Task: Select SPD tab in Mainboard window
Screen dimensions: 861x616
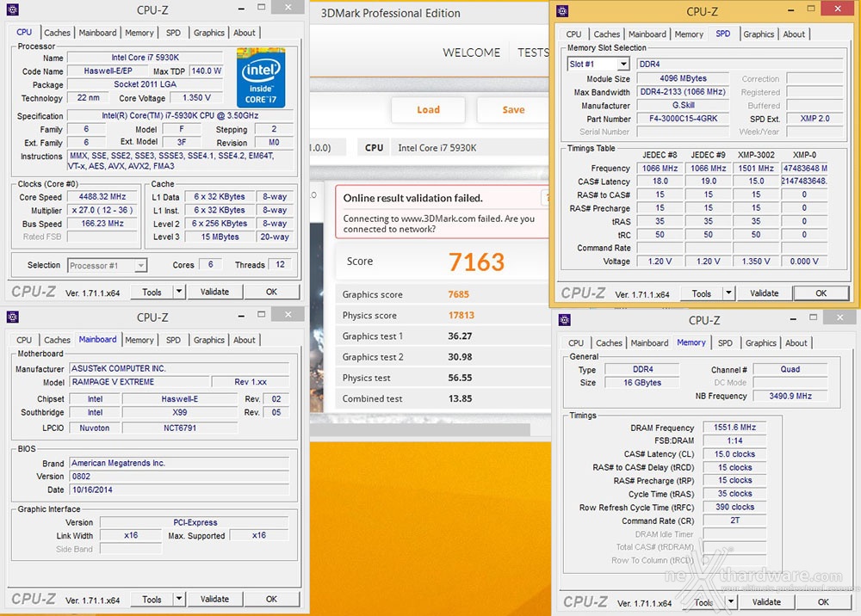Action: pyautogui.click(x=174, y=340)
